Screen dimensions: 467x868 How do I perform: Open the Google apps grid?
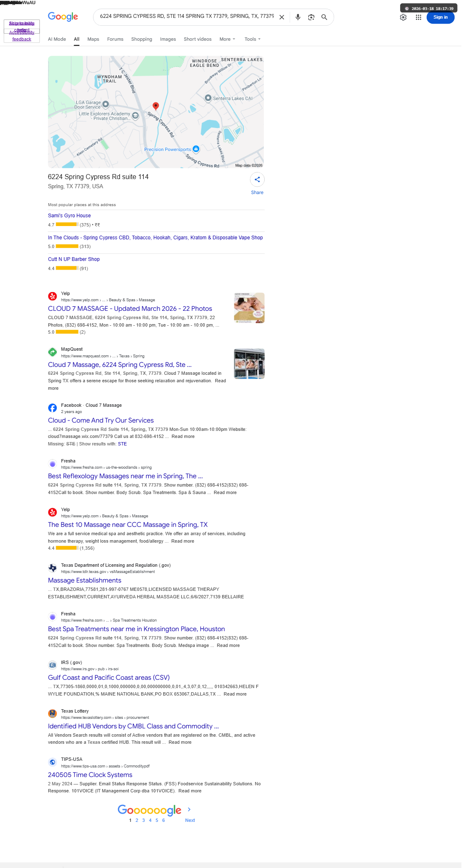418,17
